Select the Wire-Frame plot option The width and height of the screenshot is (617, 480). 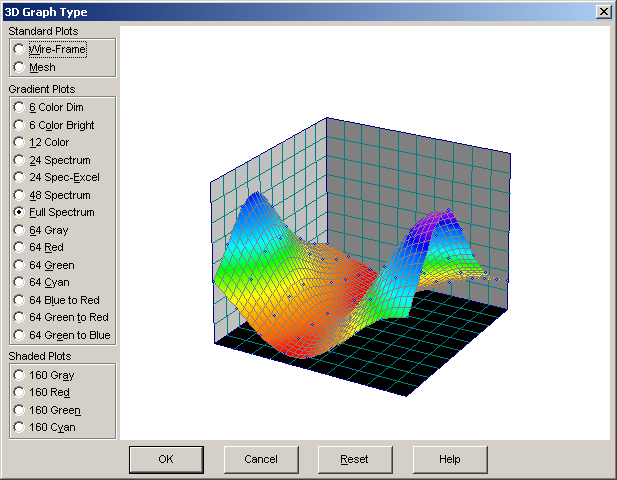click(50, 49)
